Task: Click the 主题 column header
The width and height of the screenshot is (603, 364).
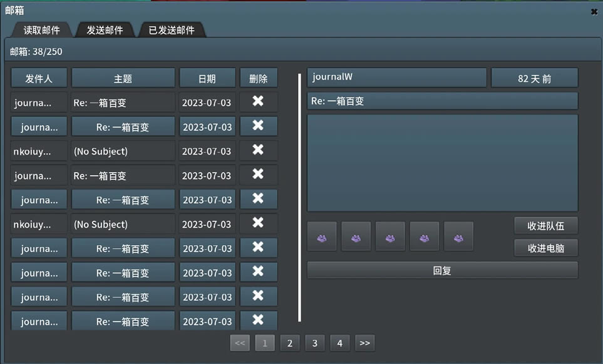Action: click(123, 78)
